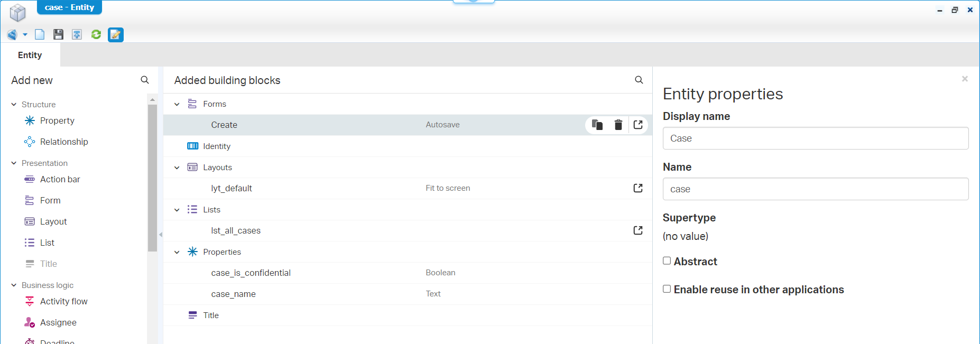The width and height of the screenshot is (980, 344).
Task: Select the lyt_default layout row
Action: [408, 189]
